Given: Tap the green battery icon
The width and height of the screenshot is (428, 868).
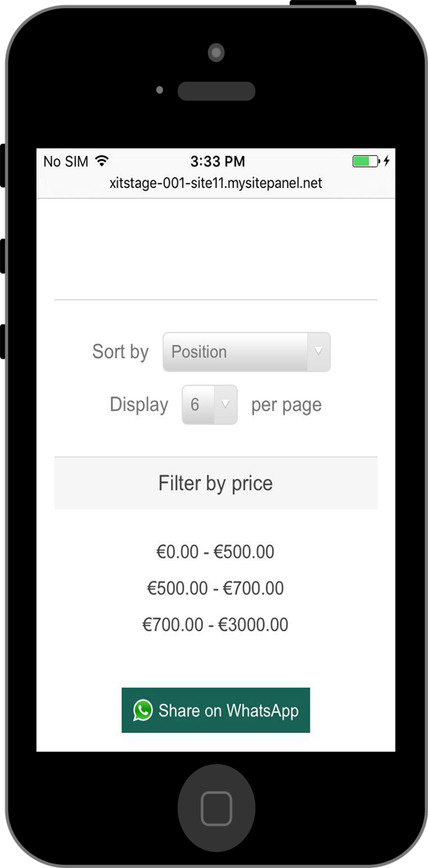Looking at the screenshot, I should [x=366, y=161].
